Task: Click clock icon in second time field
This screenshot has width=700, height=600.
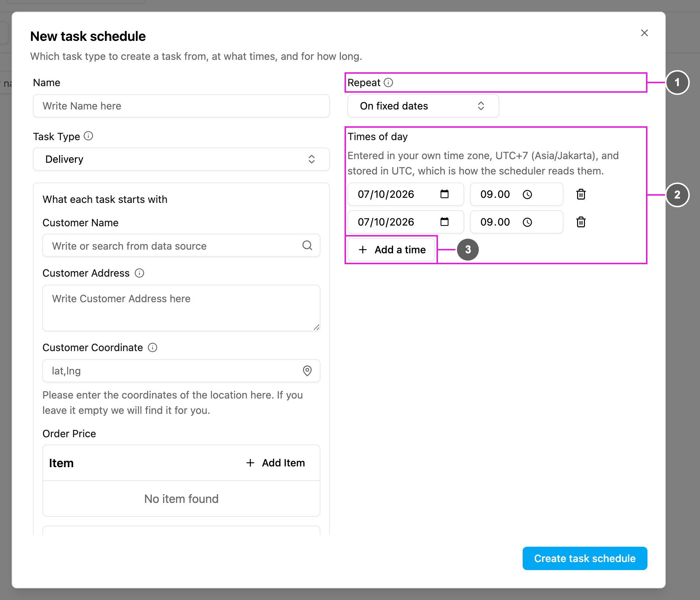Action: [x=527, y=222]
